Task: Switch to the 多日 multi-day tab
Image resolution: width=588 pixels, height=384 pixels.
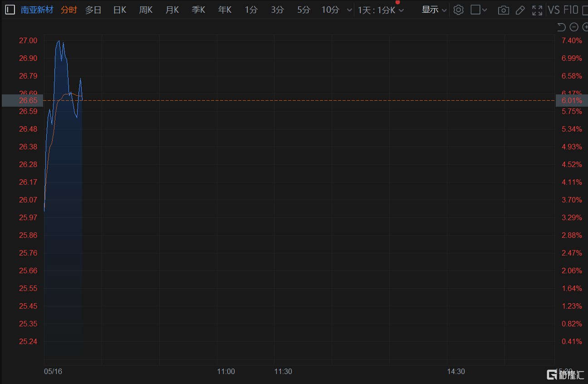Action: (93, 10)
